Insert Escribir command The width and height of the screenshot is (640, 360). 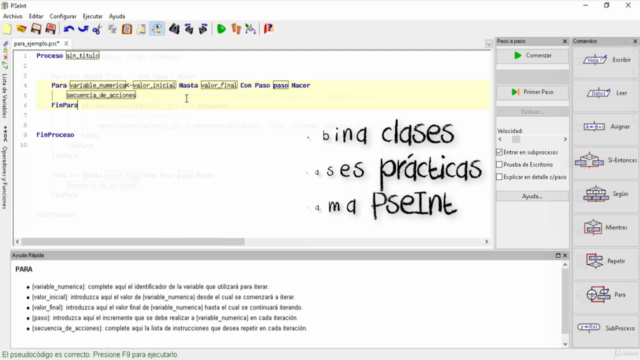pyautogui.click(x=606, y=60)
